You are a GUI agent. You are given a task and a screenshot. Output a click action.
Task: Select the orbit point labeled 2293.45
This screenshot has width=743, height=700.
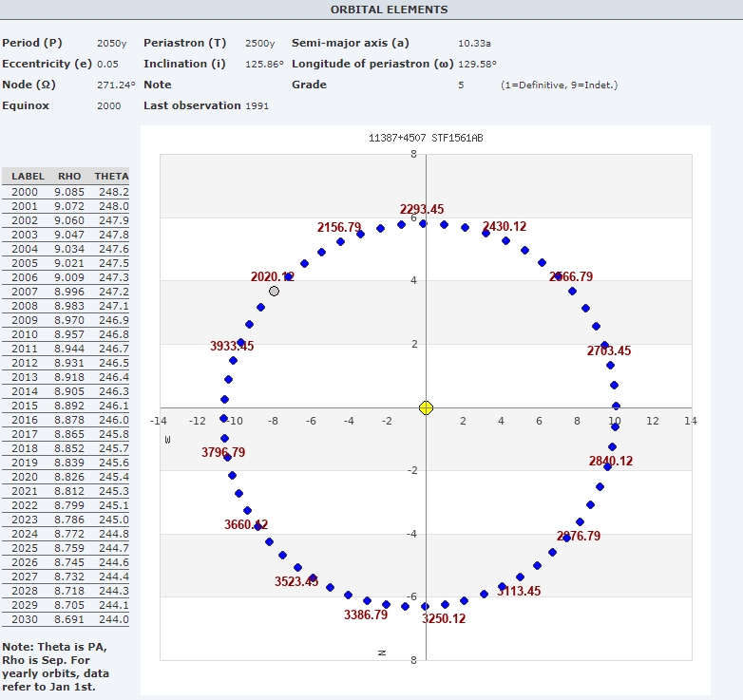[423, 223]
